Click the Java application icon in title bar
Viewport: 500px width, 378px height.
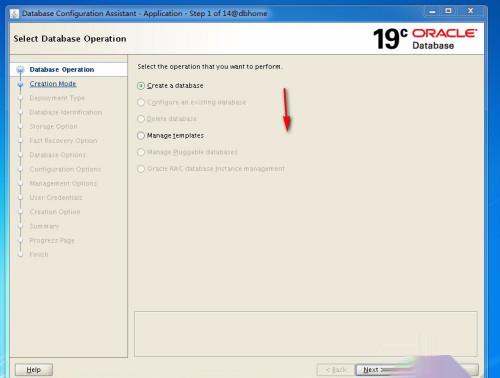[14, 14]
